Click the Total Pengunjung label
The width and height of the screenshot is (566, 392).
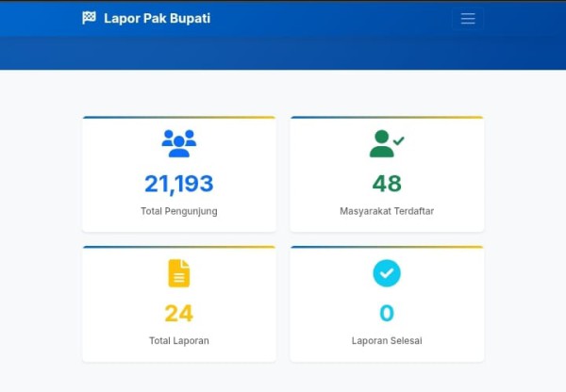click(x=179, y=211)
